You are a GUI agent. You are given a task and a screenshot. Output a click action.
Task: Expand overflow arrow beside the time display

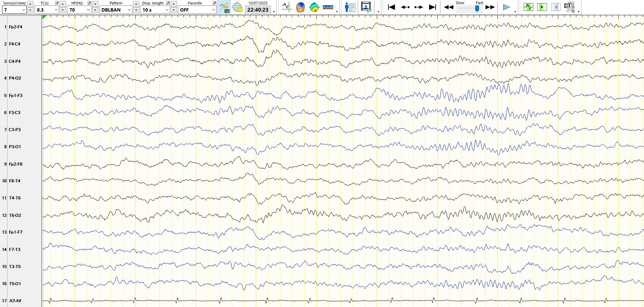(274, 12)
